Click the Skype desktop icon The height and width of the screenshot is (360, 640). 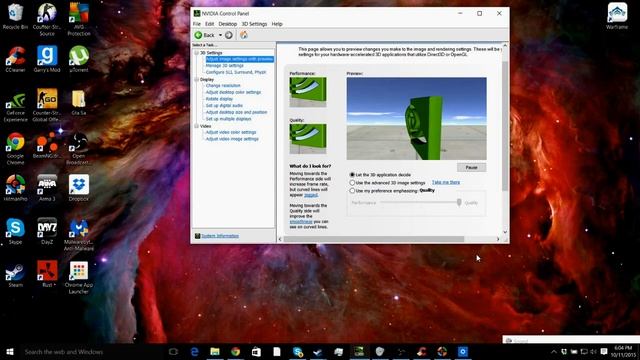(15, 228)
